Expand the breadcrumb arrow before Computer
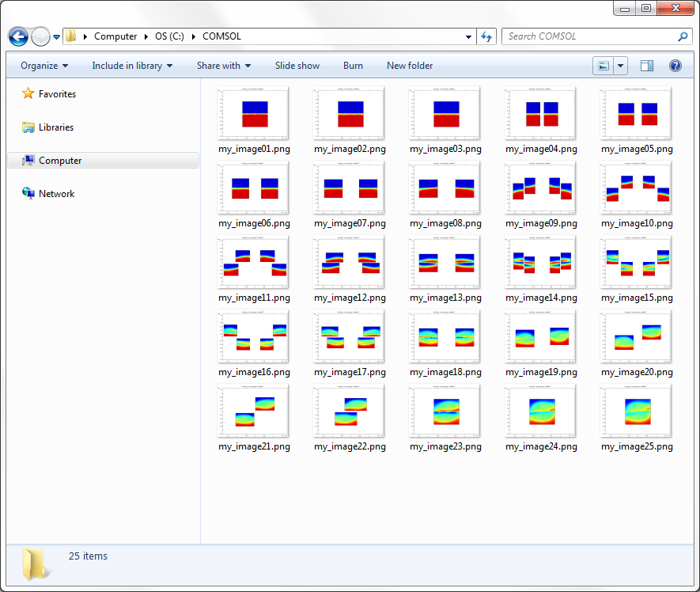Image resolution: width=700 pixels, height=592 pixels. click(85, 36)
